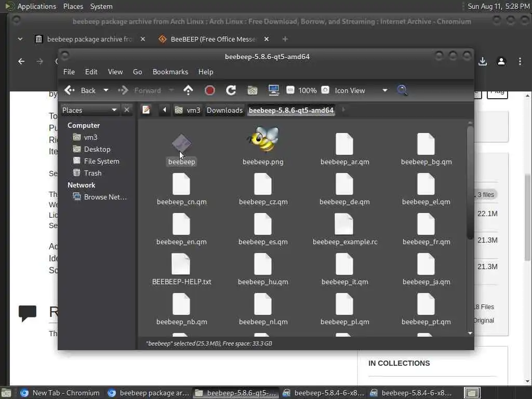Click the file pane vertical scrollbar
Screen dimensions: 532x399
[470, 183]
